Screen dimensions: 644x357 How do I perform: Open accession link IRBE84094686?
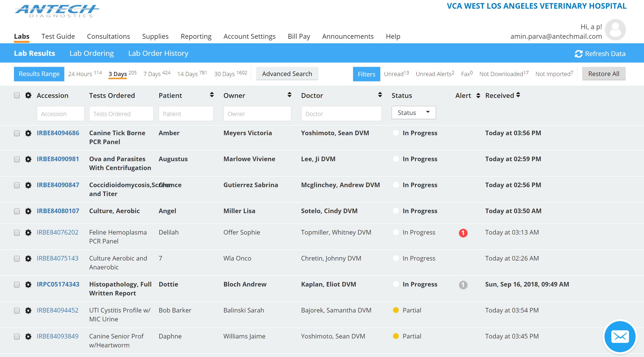(58, 133)
